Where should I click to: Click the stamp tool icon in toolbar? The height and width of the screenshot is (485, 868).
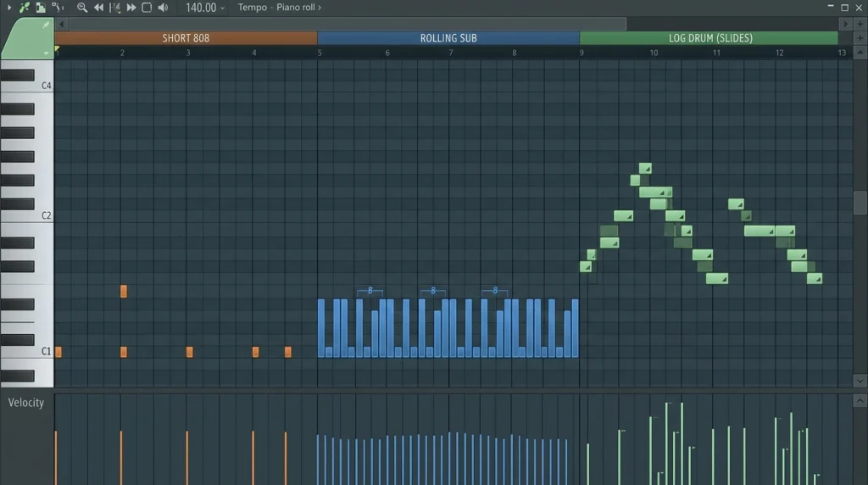point(41,7)
